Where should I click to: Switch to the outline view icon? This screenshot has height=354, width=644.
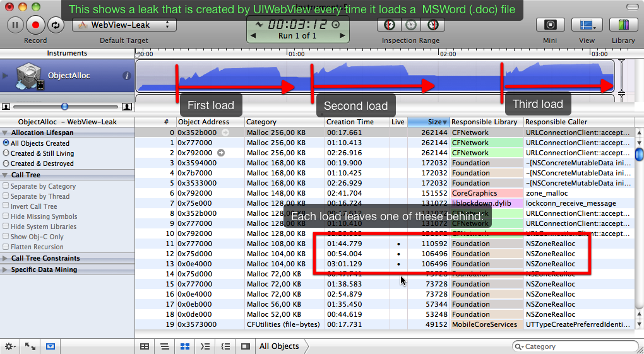coord(205,346)
